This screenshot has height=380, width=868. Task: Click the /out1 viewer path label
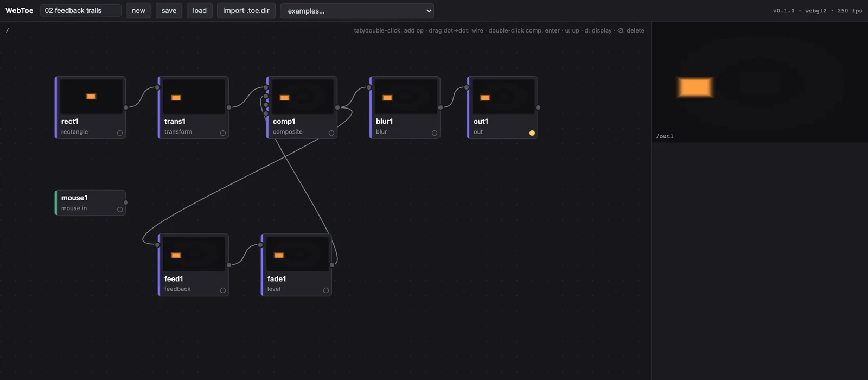pyautogui.click(x=665, y=136)
